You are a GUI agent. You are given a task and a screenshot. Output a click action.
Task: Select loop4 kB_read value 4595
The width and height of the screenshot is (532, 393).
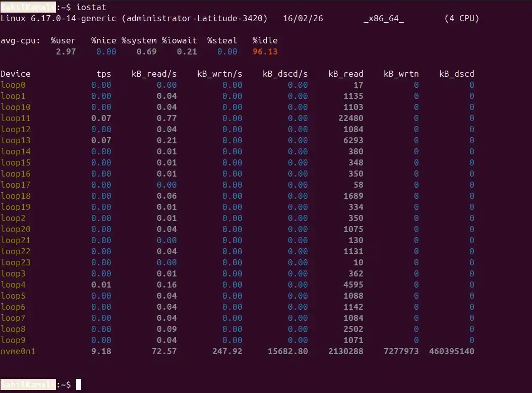[x=353, y=285]
